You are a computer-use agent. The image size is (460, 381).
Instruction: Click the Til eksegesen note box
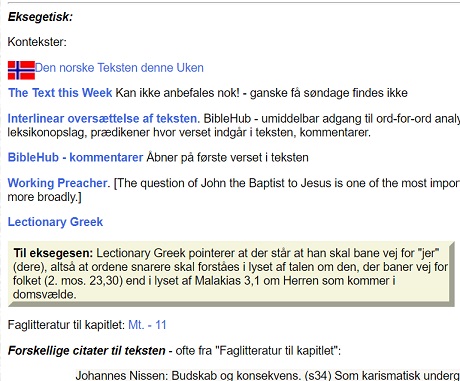(x=231, y=274)
